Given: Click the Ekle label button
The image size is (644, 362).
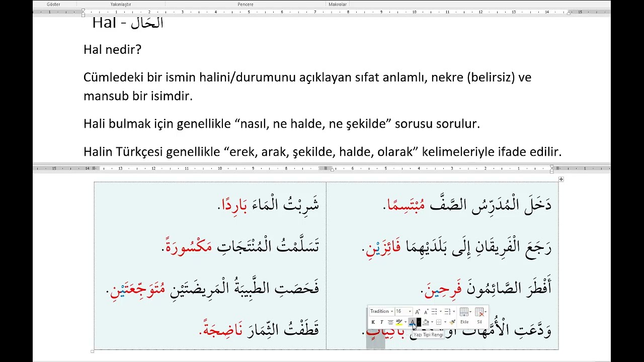Looking at the screenshot, I should coord(464,322).
